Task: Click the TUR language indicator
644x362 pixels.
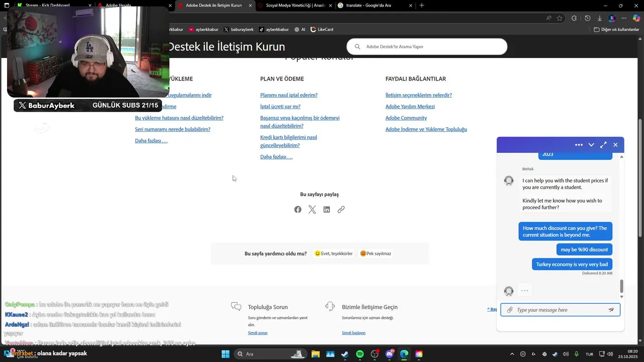Action: pyautogui.click(x=589, y=354)
